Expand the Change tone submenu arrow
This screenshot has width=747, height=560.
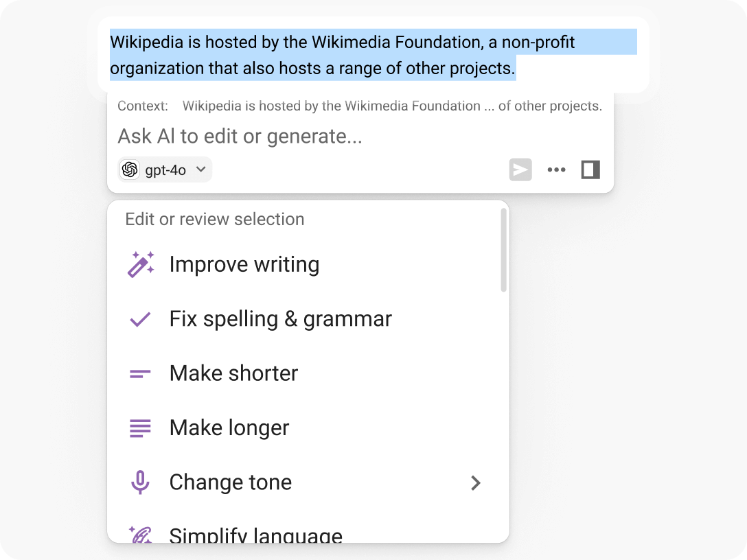pyautogui.click(x=476, y=483)
